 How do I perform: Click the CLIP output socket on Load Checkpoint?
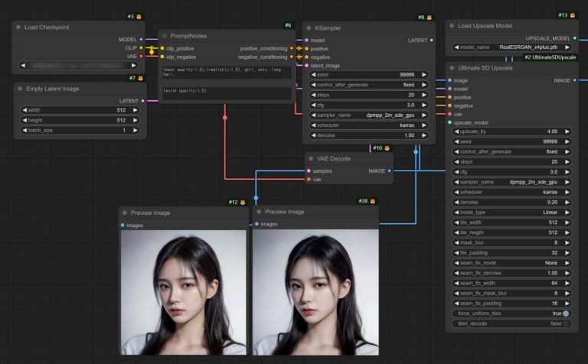(141, 48)
